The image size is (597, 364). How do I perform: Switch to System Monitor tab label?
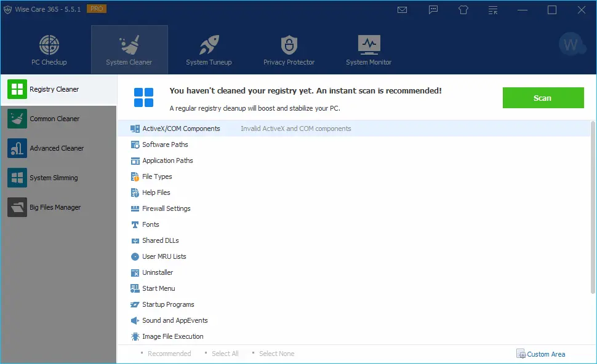pyautogui.click(x=369, y=62)
